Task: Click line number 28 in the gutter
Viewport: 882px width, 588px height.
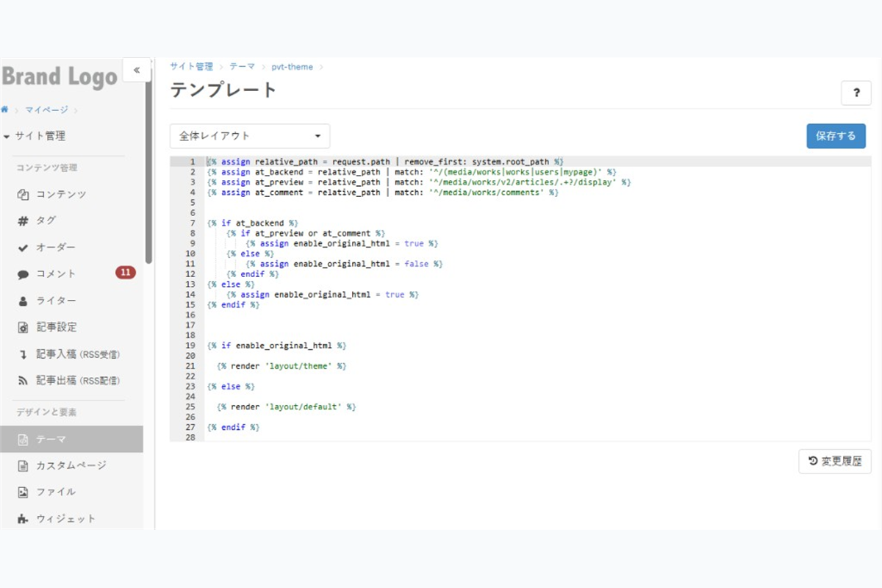Action: (x=191, y=437)
